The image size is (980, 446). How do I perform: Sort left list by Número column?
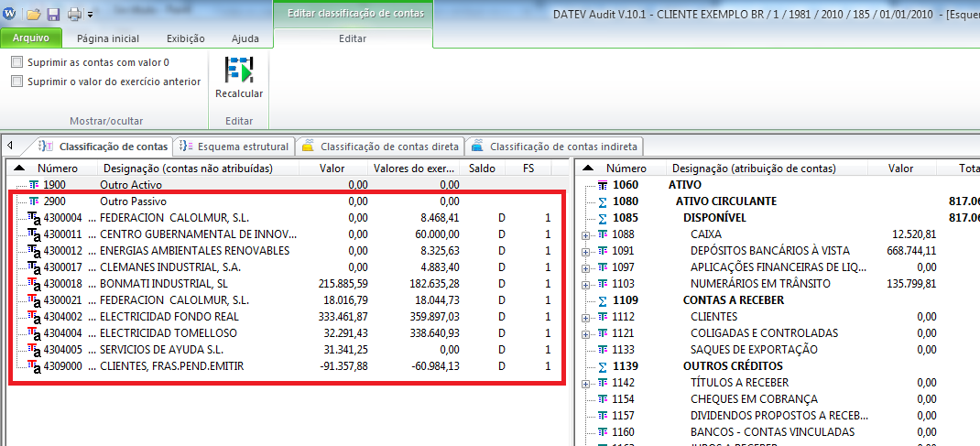pyautogui.click(x=58, y=168)
